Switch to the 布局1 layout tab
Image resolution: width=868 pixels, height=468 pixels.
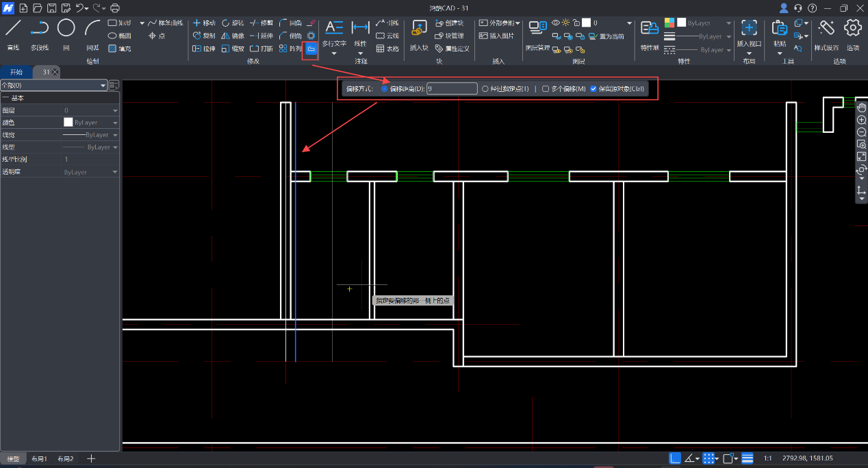point(39,458)
